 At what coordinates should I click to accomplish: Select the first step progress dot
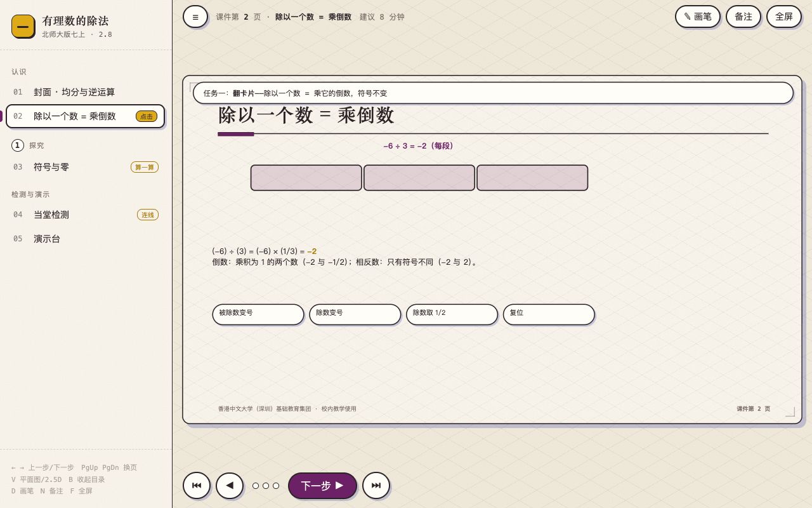[x=256, y=486]
